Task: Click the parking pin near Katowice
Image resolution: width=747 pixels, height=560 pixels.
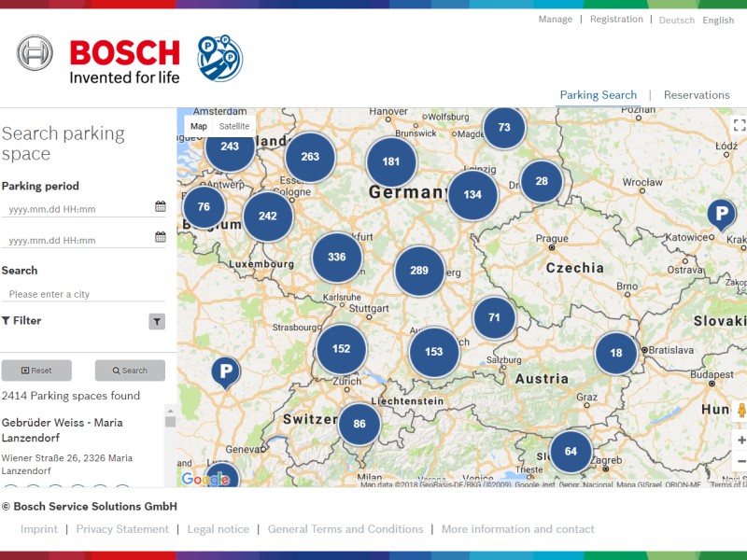Action: tap(722, 215)
